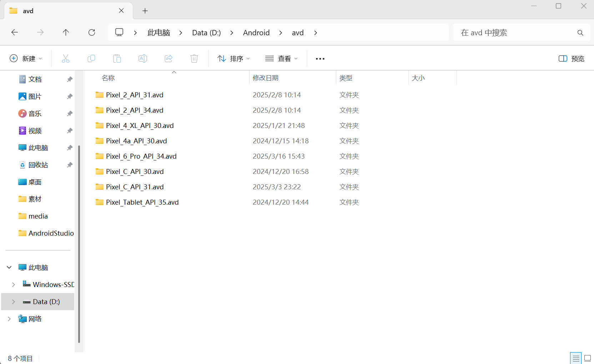Select Pixel_4_XL_API_30.avd folder
Viewport: 594px width, 364px height.
pyautogui.click(x=140, y=125)
